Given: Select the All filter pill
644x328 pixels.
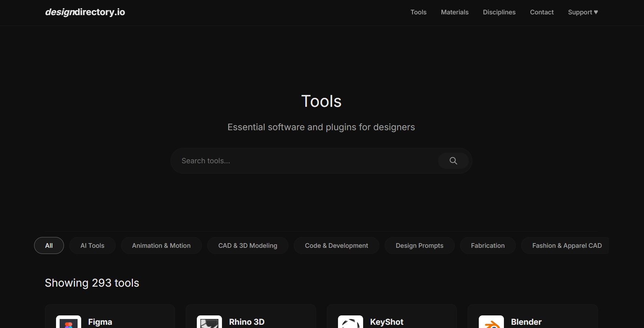Looking at the screenshot, I should click(x=49, y=245).
